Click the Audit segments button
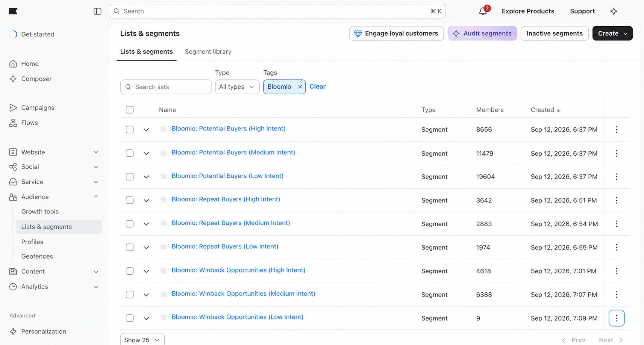The height and width of the screenshot is (345, 644). pos(482,33)
